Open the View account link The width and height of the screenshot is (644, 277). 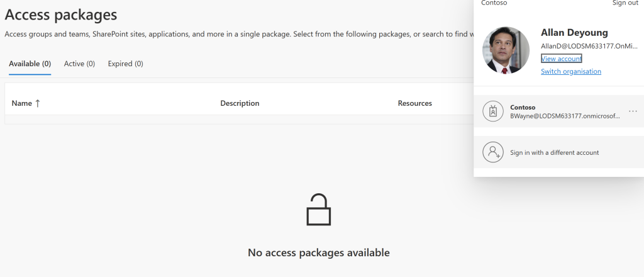tap(561, 59)
